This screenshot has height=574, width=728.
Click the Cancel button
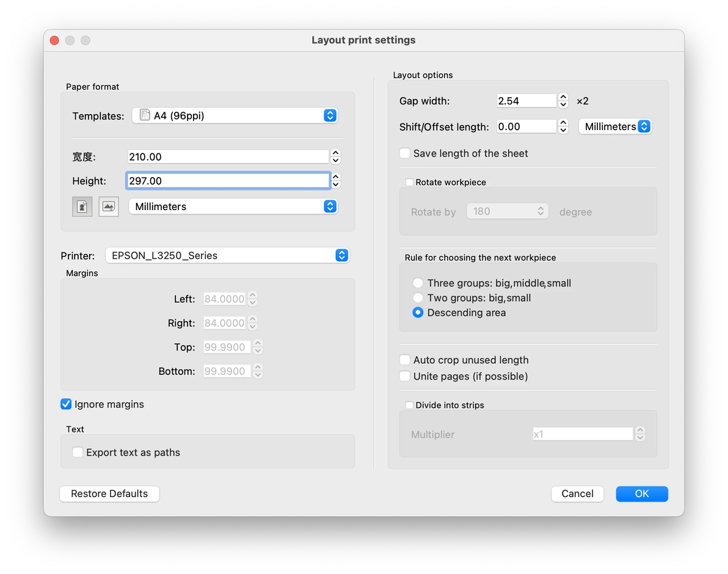pyautogui.click(x=577, y=493)
